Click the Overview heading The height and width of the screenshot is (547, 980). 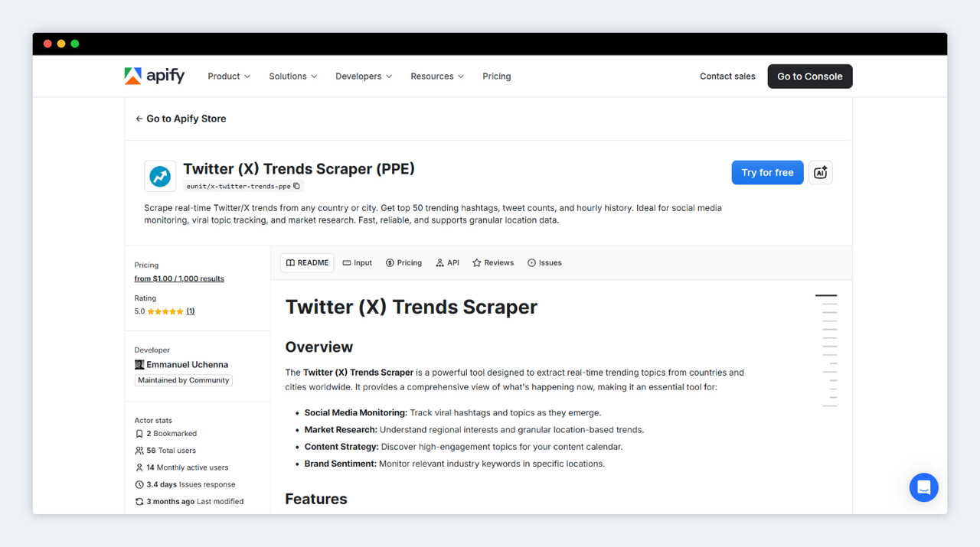coord(319,347)
